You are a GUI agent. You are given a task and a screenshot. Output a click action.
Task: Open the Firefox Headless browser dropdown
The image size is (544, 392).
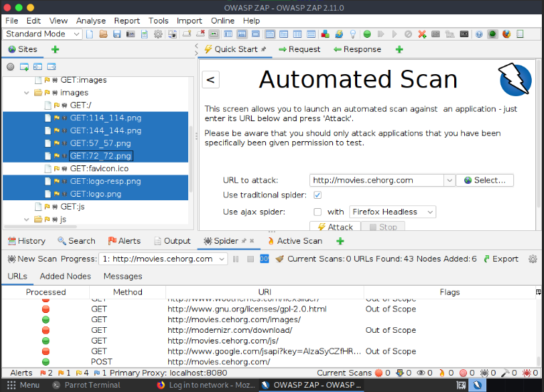point(392,212)
